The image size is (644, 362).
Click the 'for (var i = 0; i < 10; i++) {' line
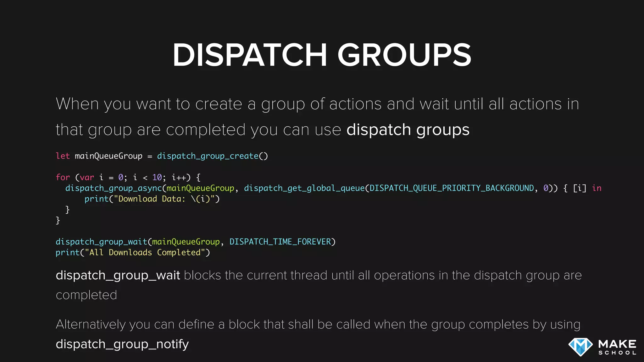[x=128, y=178]
